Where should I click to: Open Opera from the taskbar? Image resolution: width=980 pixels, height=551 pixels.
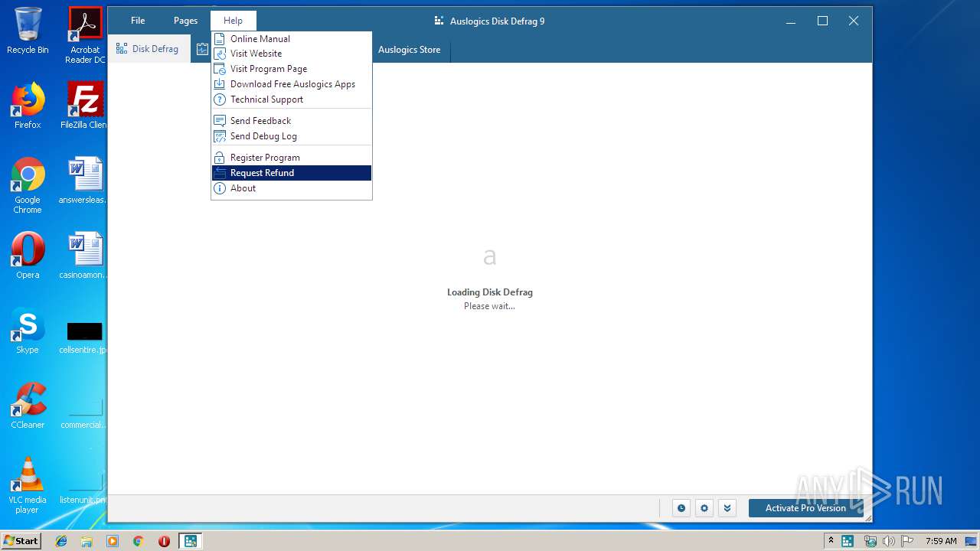164,541
